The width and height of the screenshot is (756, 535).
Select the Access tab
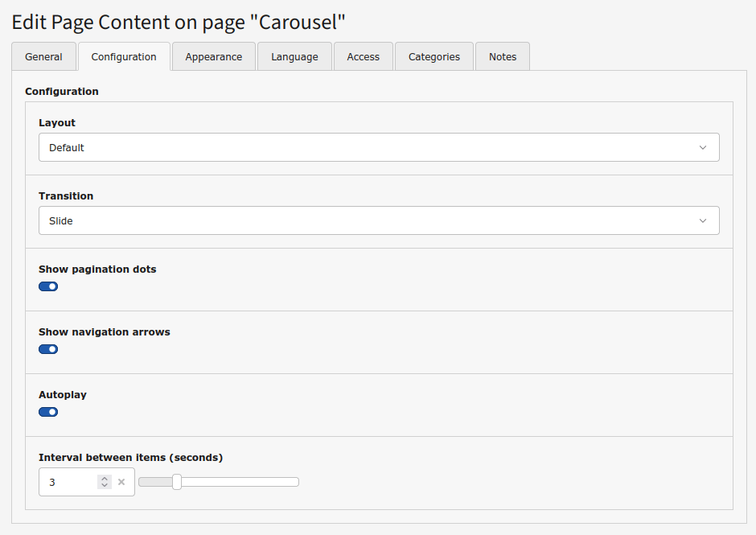[363, 57]
